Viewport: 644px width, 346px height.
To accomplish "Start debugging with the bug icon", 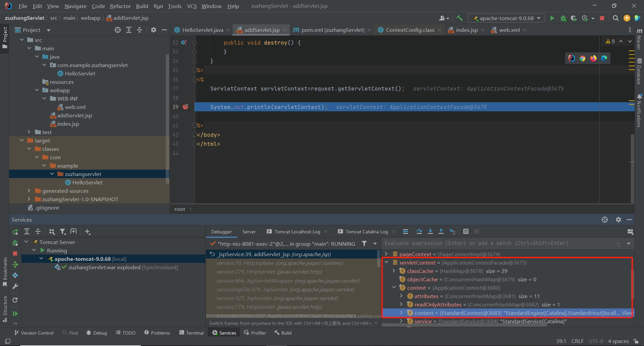I will tap(563, 18).
